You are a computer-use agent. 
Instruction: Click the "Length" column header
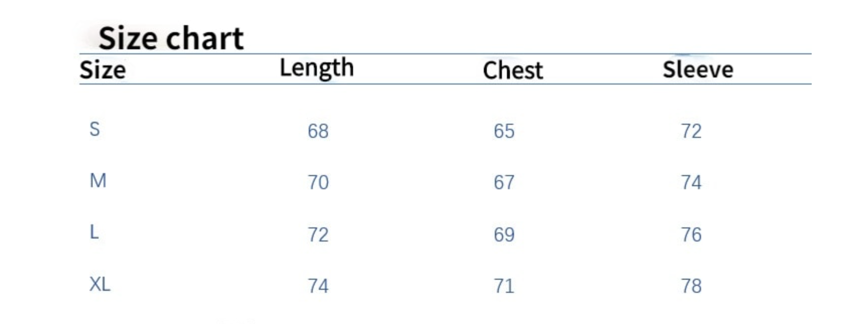click(316, 68)
